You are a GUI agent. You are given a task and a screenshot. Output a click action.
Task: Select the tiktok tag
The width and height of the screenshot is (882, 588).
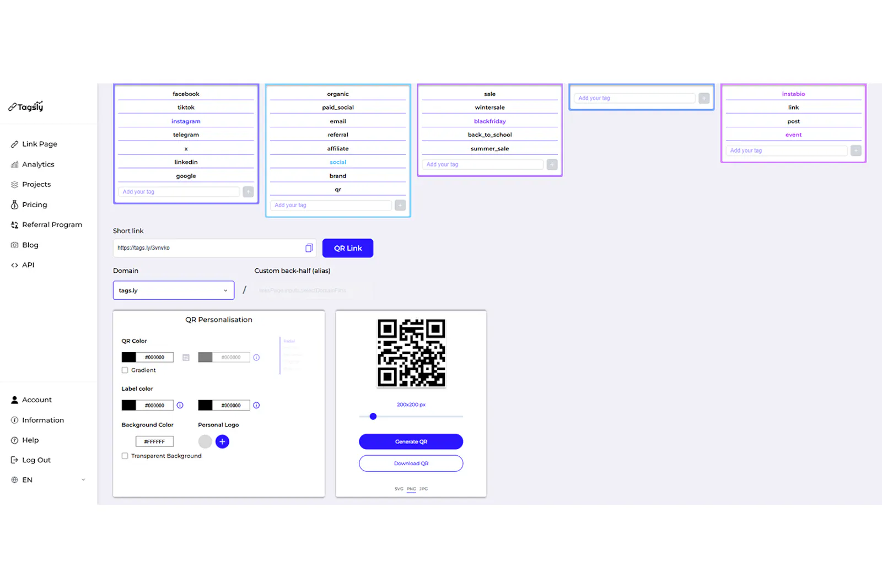pyautogui.click(x=186, y=107)
